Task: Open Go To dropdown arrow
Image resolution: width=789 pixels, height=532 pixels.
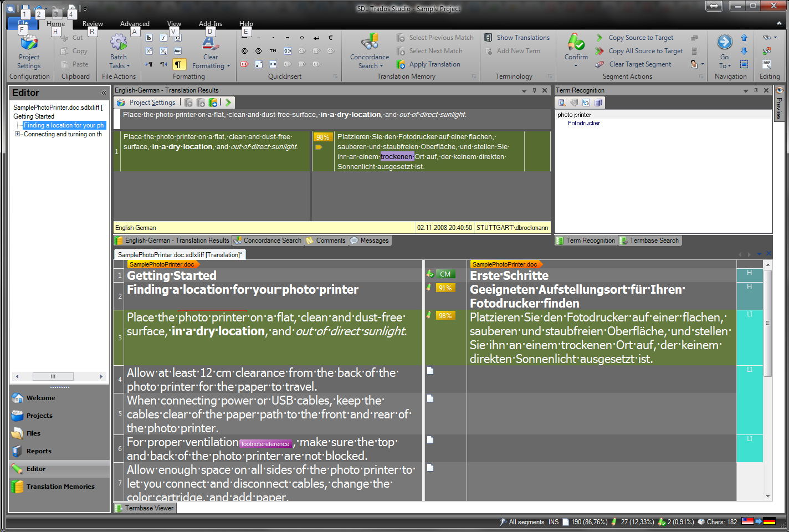Action: (x=729, y=66)
